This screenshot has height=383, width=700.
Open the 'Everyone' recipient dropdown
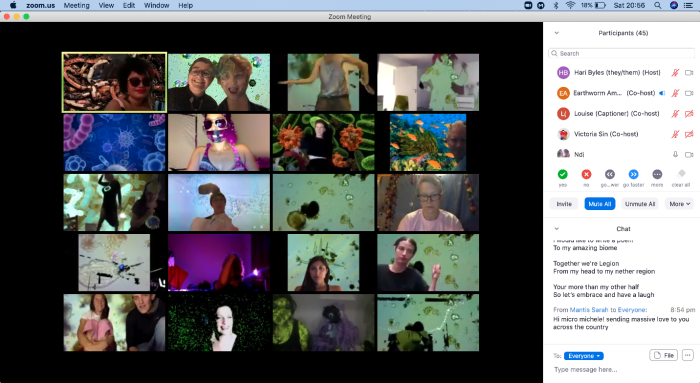pos(583,356)
